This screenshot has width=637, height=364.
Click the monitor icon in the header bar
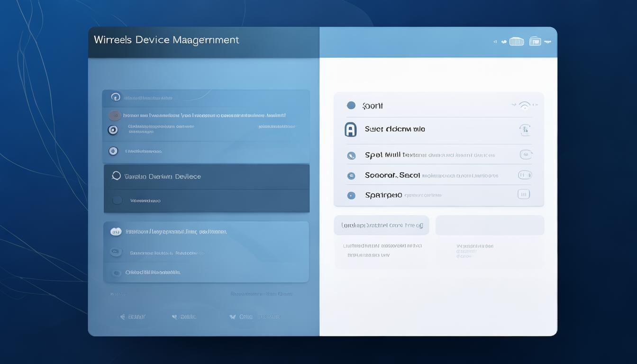[x=535, y=42]
